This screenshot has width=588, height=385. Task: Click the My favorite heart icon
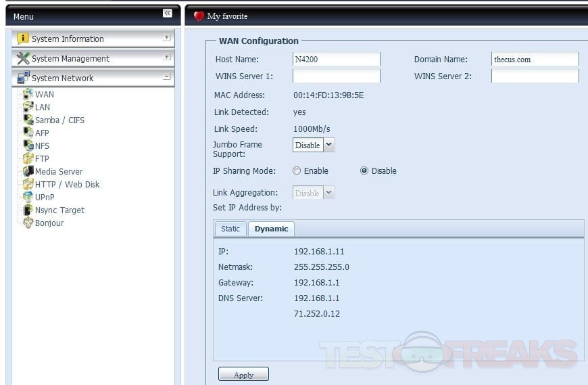point(199,16)
